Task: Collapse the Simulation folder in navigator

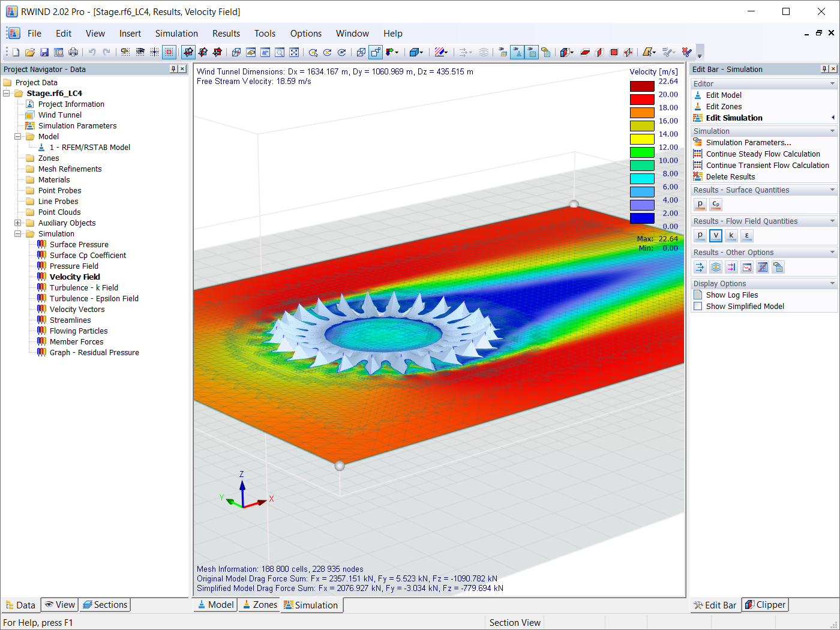Action: [18, 233]
